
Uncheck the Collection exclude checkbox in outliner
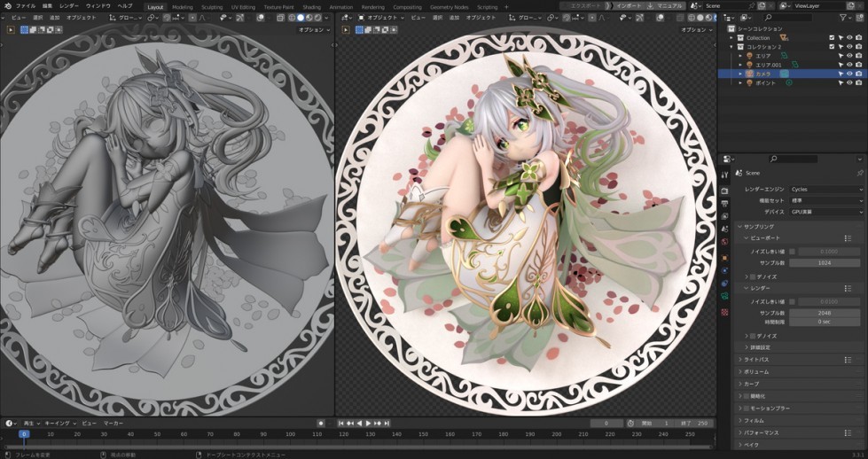coord(832,38)
